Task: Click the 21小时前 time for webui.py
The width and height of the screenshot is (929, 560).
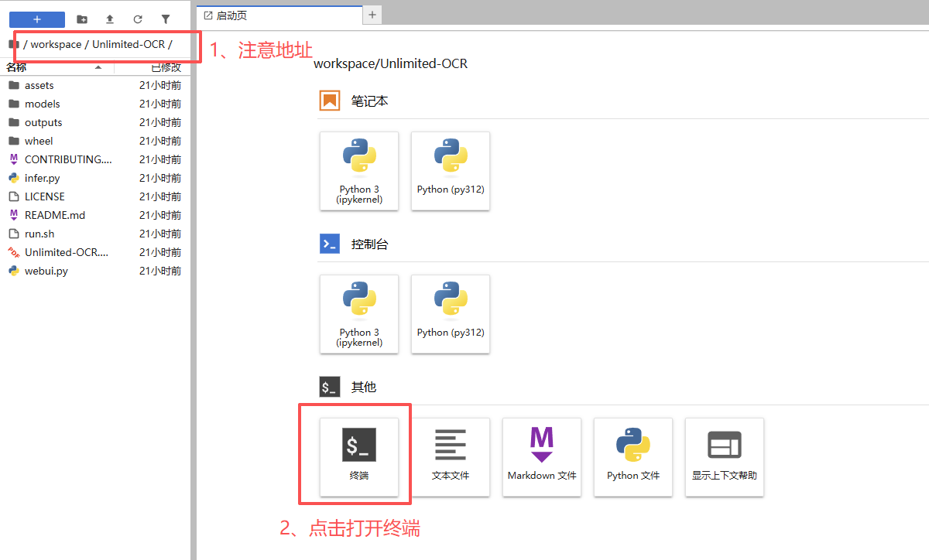Action: 160,271
